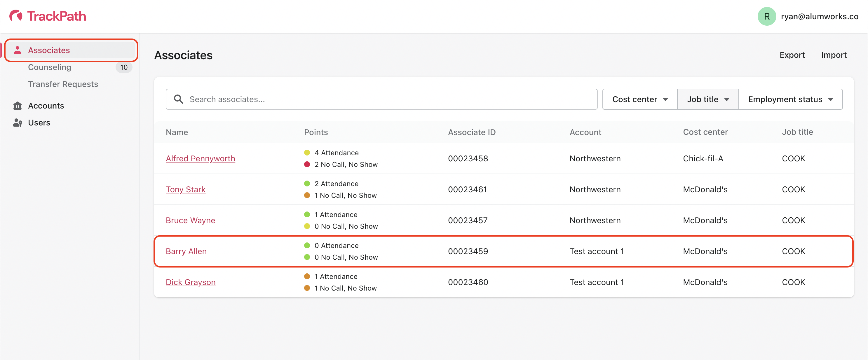Image resolution: width=868 pixels, height=360 pixels.
Task: Click the Export button
Action: (792, 55)
